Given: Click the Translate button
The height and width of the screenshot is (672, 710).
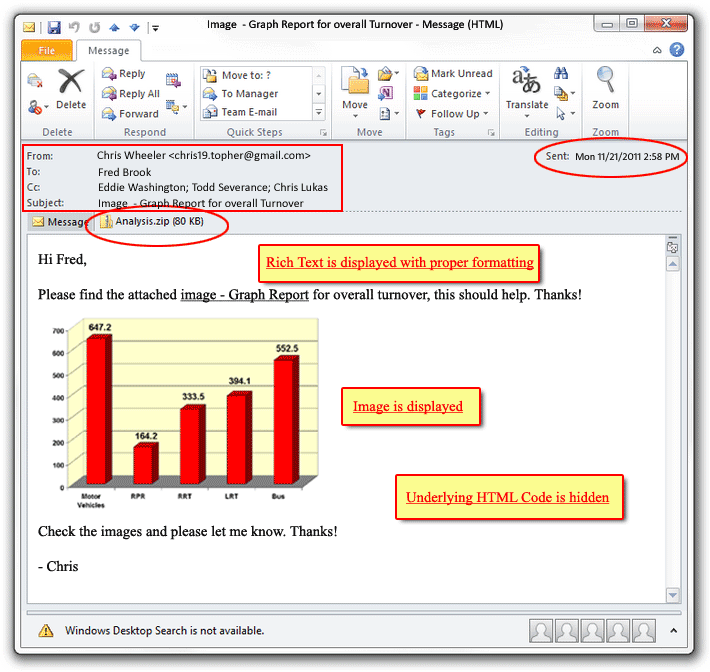Looking at the screenshot, I should 527,92.
